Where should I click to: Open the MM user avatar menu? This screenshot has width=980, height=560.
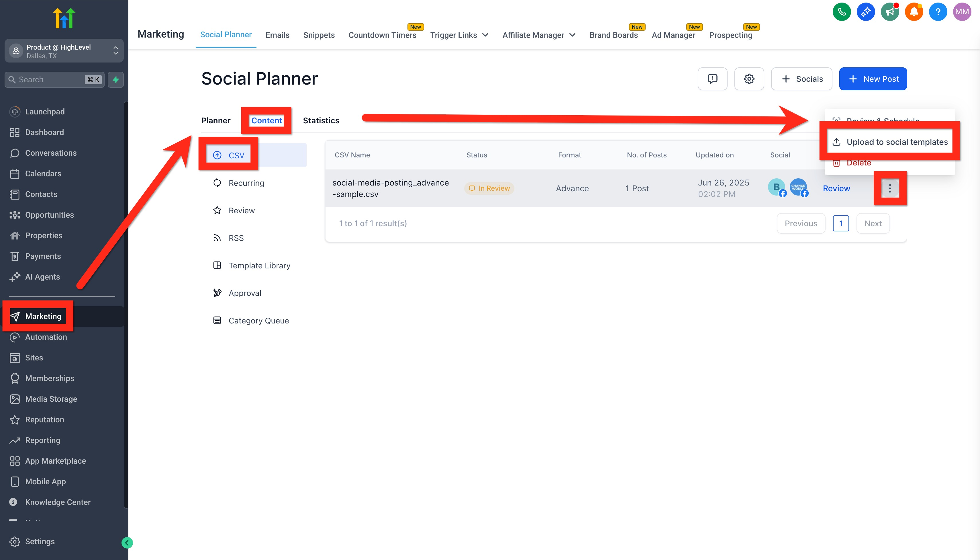click(x=962, y=12)
